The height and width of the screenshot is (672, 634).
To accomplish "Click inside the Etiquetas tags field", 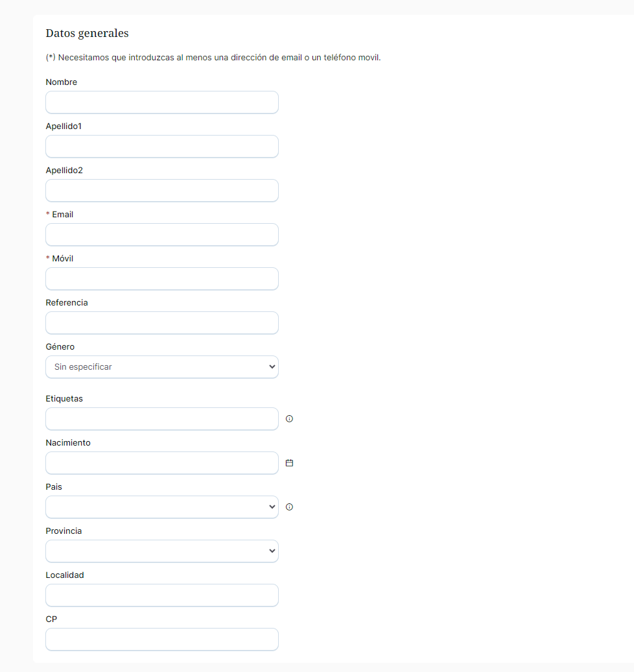I will pos(161,419).
